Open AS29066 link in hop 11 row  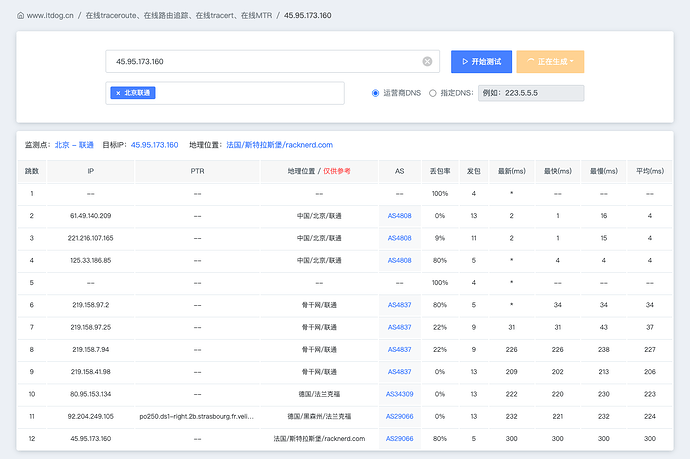400,416
